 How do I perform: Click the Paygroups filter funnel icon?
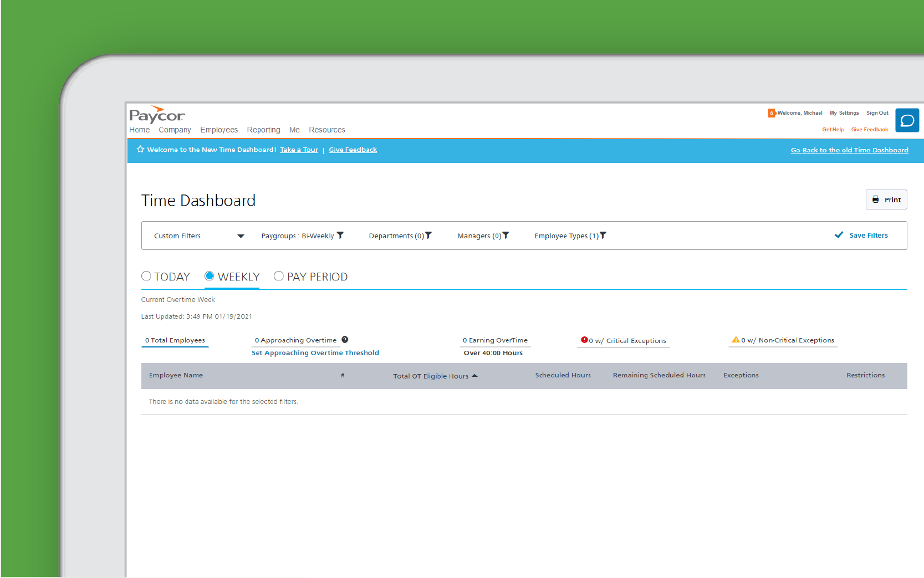tap(340, 236)
